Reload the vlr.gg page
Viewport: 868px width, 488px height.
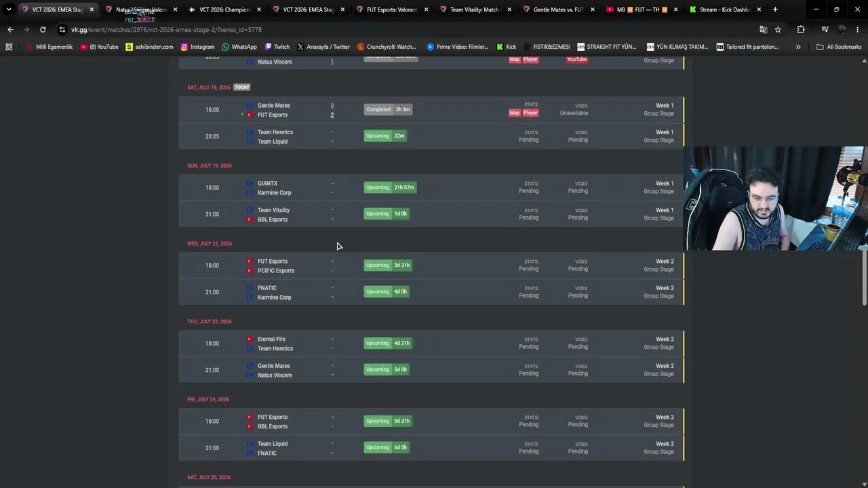[x=43, y=30]
